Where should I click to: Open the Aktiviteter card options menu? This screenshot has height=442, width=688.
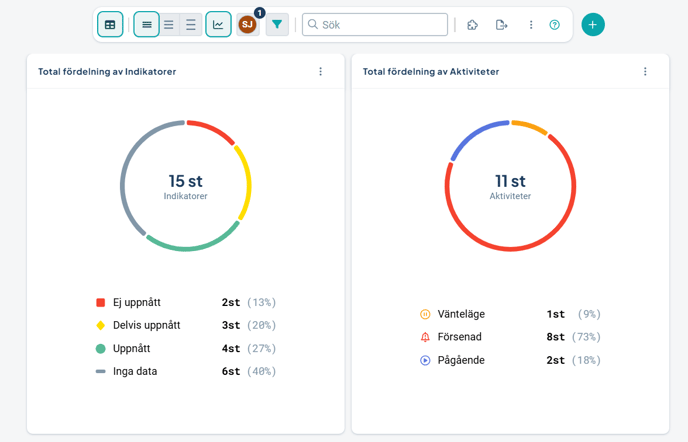(645, 72)
